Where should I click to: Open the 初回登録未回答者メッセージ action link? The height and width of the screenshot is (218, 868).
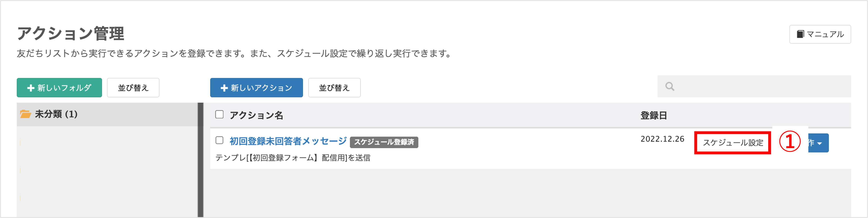[288, 141]
